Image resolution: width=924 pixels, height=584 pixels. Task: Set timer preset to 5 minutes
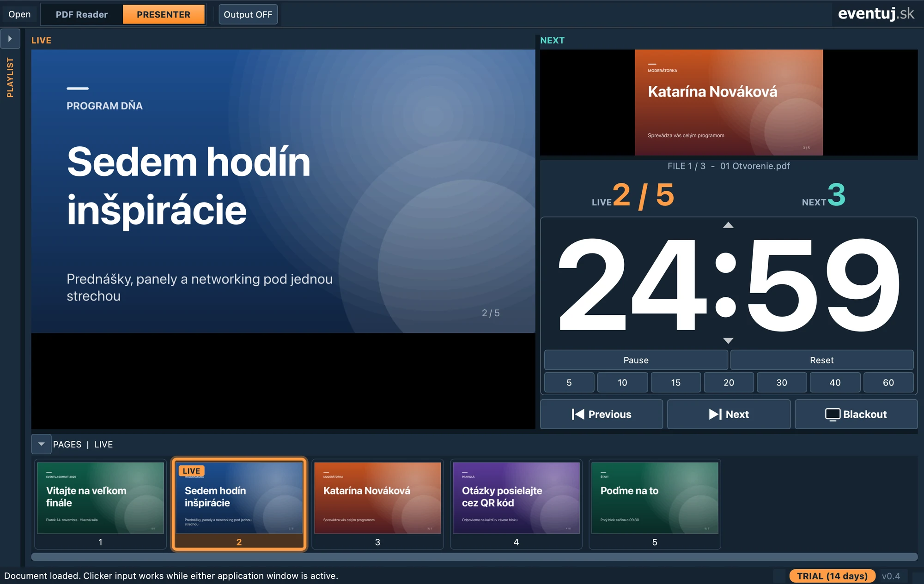[x=569, y=383]
